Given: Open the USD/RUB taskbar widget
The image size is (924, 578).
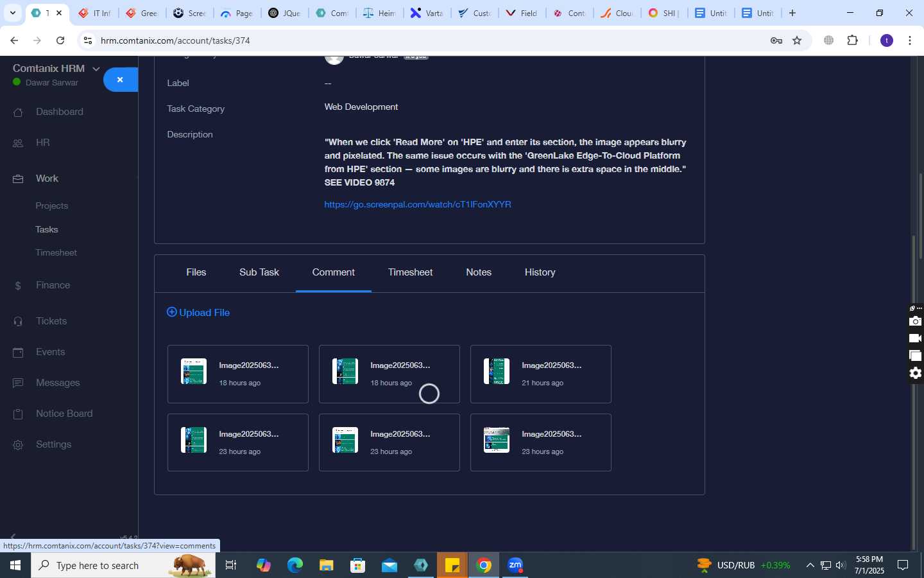Looking at the screenshot, I should point(744,565).
